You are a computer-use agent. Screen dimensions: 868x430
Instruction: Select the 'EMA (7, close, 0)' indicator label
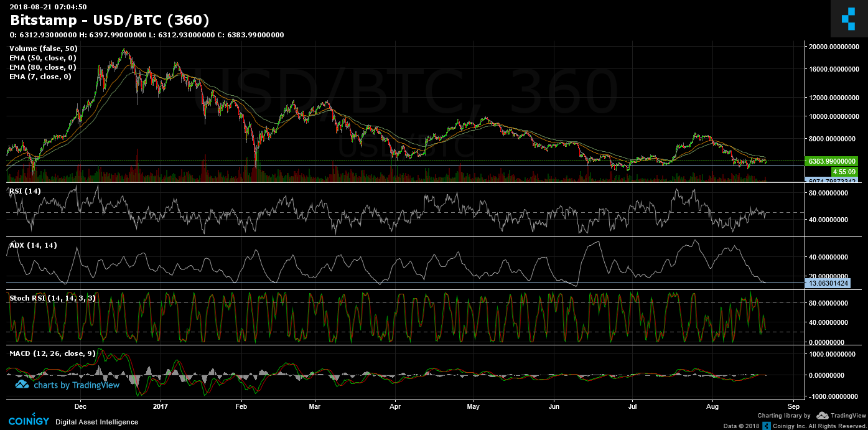[x=40, y=77]
